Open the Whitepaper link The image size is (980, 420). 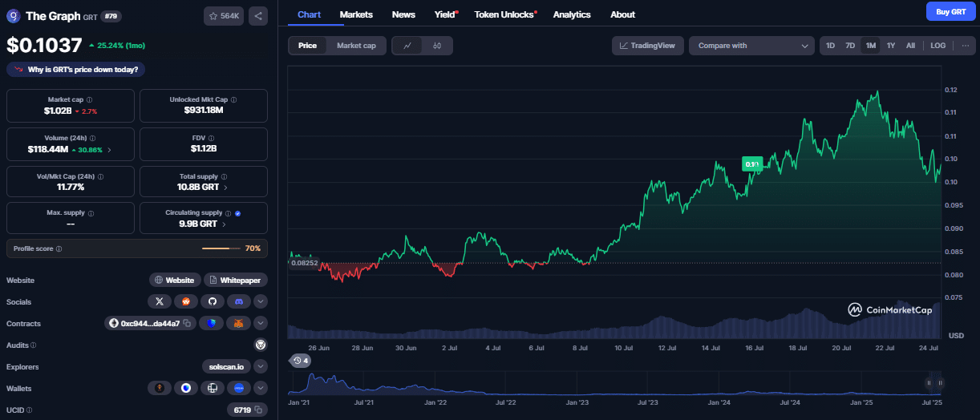pyautogui.click(x=236, y=280)
